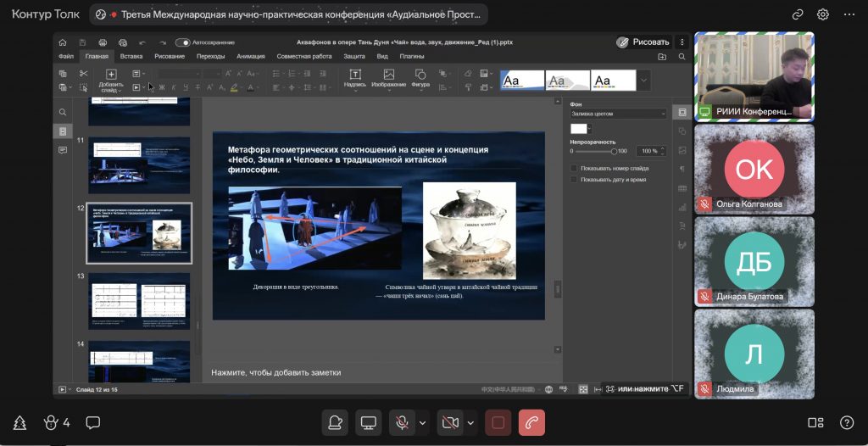The image size is (868, 446).
Task: Open the Анимация ribbon tab
Action: [x=250, y=56]
